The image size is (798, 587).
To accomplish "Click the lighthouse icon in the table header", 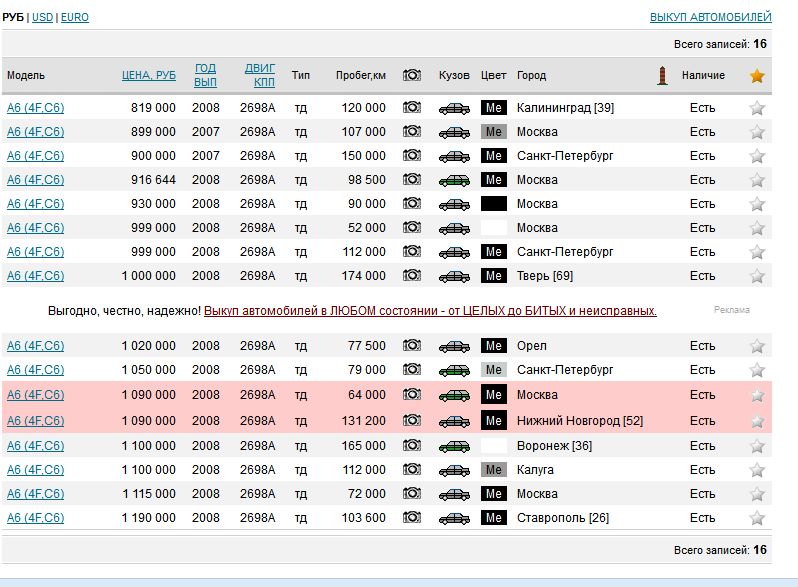I will pyautogui.click(x=662, y=75).
